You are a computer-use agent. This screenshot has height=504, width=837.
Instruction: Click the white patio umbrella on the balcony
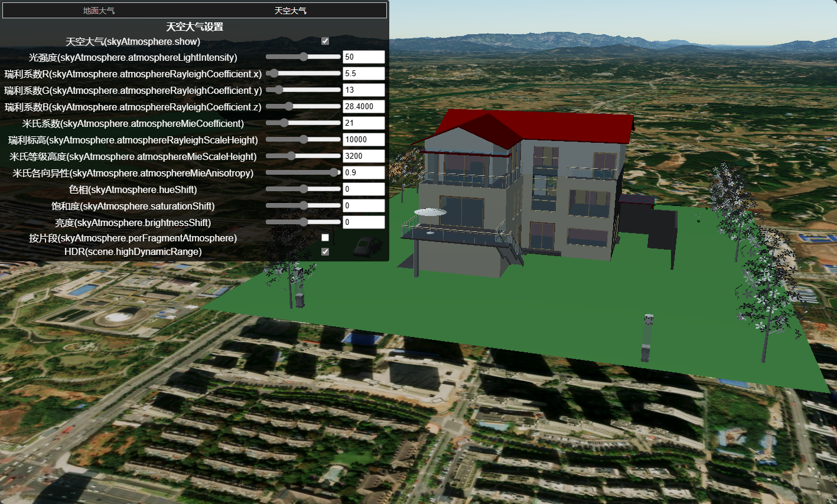click(x=430, y=212)
